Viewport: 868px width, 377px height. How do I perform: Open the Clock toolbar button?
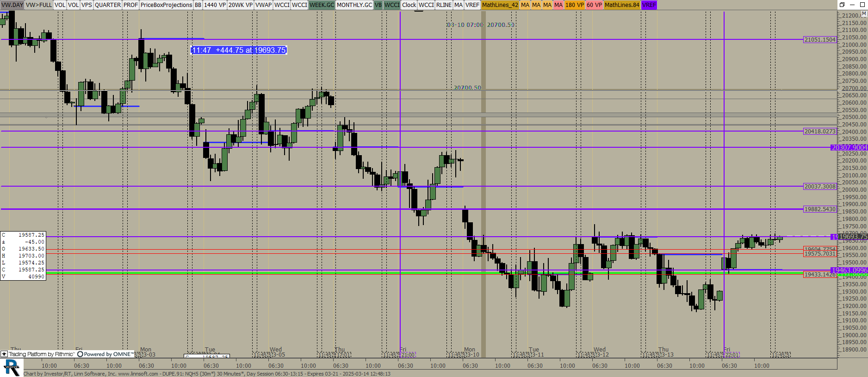pos(409,5)
